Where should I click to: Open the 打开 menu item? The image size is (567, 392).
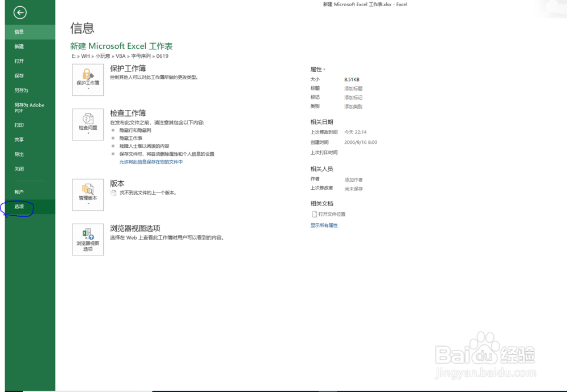point(30,61)
